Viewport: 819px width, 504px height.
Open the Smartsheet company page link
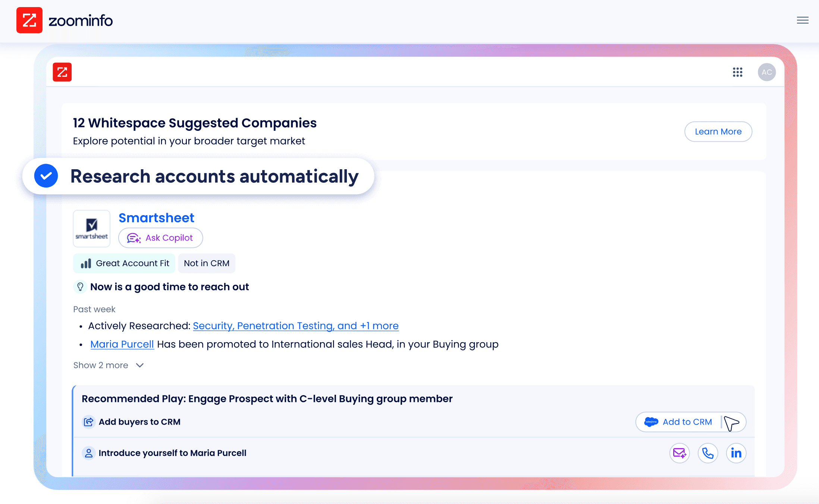click(156, 218)
